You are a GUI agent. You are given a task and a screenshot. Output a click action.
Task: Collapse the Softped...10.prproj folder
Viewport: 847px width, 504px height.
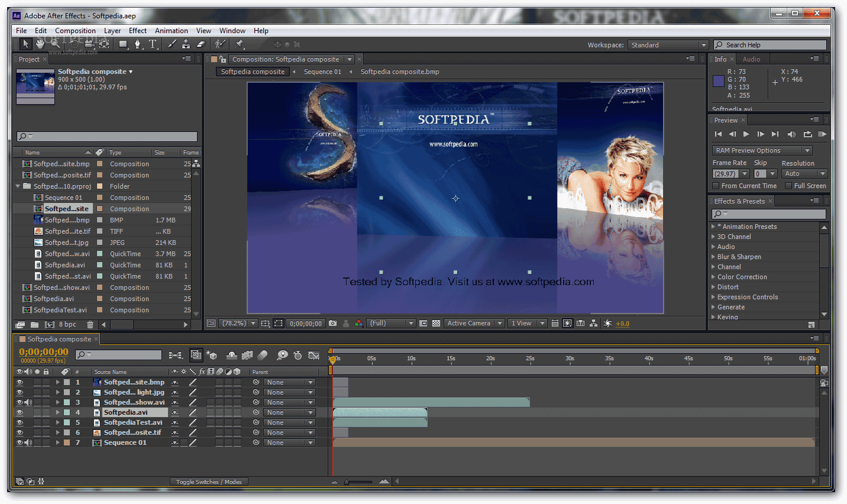[x=18, y=186]
